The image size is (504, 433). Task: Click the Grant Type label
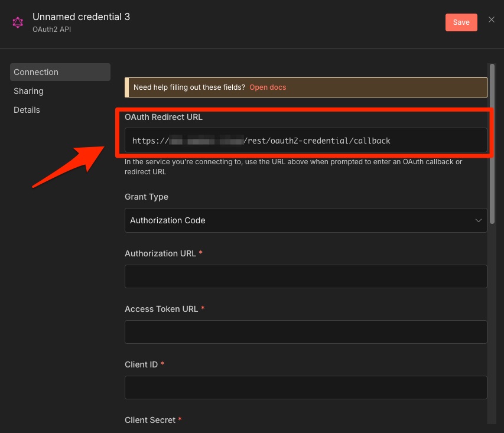(147, 197)
